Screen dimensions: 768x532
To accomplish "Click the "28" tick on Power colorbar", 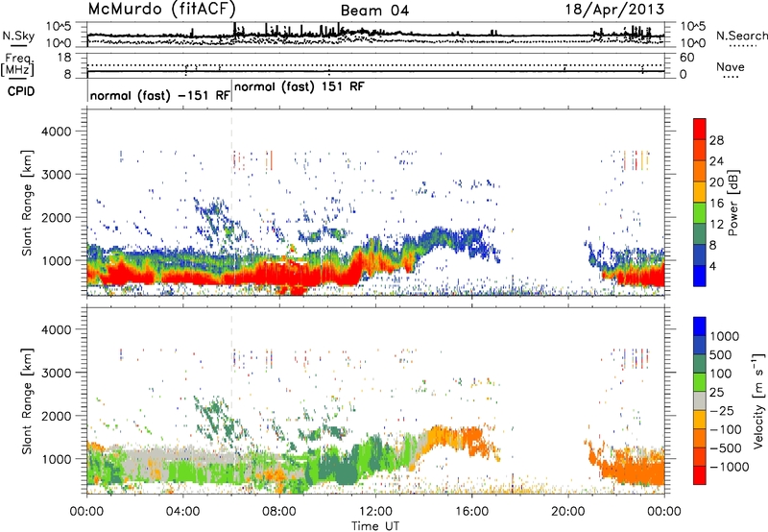I will [x=716, y=140].
